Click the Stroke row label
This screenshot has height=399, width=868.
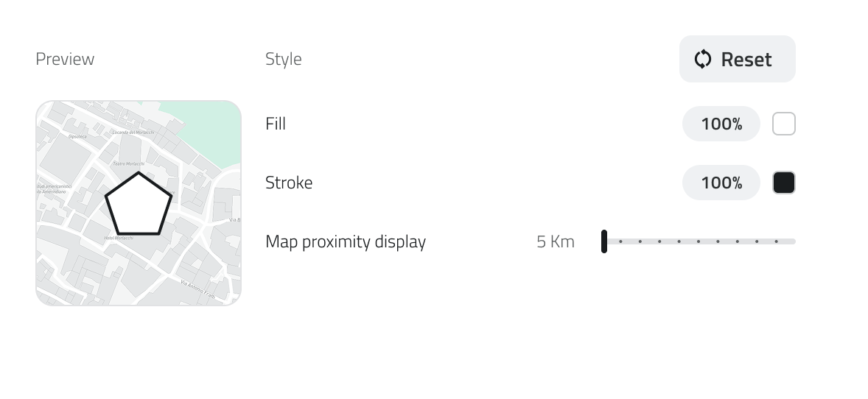(x=289, y=183)
